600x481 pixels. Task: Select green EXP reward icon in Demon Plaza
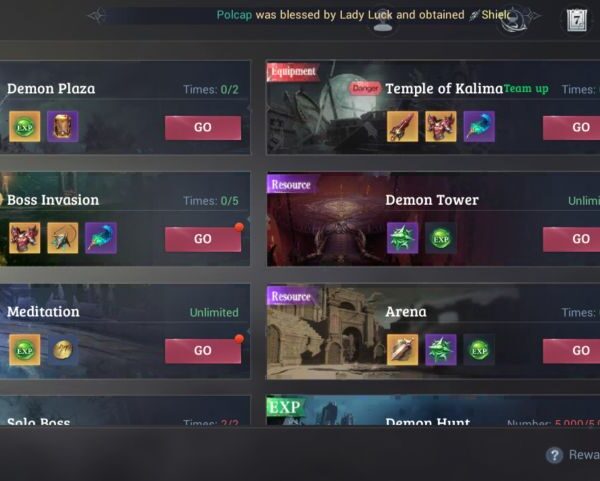(24, 127)
